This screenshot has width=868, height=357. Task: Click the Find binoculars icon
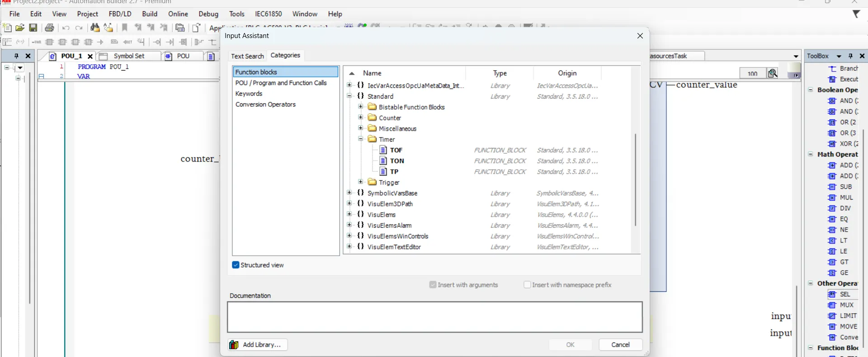(x=95, y=28)
